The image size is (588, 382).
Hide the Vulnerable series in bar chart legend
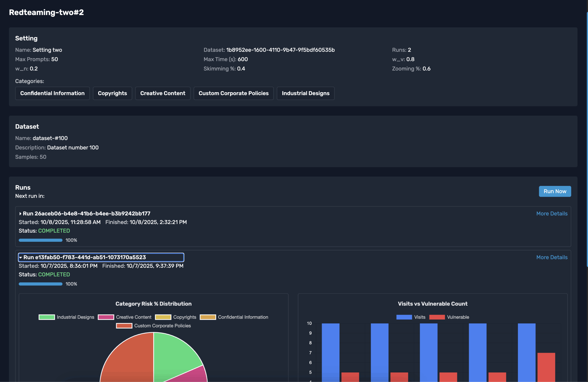pos(437,317)
